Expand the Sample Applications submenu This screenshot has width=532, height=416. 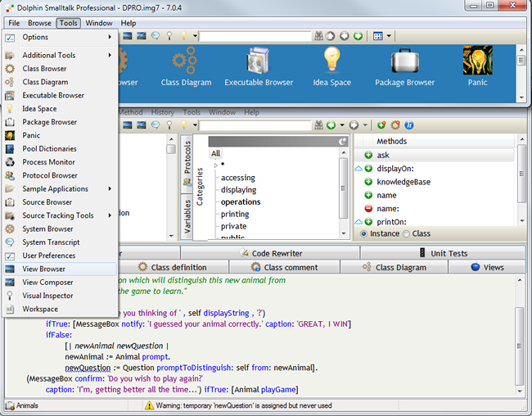point(61,189)
